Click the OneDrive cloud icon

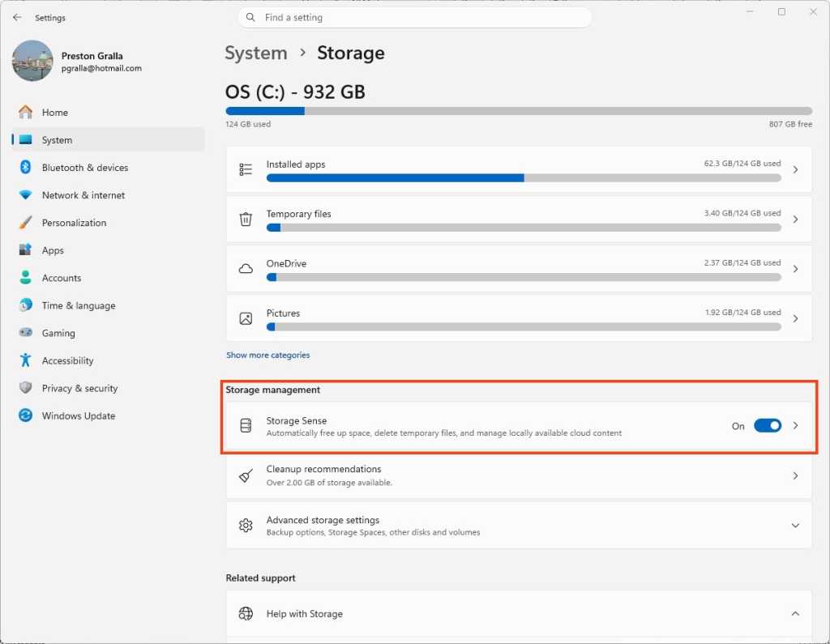(x=246, y=269)
